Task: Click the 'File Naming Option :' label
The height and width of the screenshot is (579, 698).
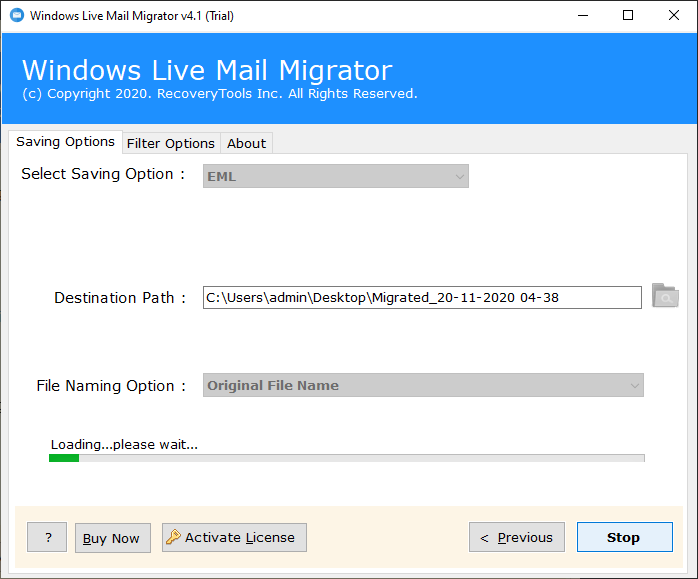Action: coord(111,386)
